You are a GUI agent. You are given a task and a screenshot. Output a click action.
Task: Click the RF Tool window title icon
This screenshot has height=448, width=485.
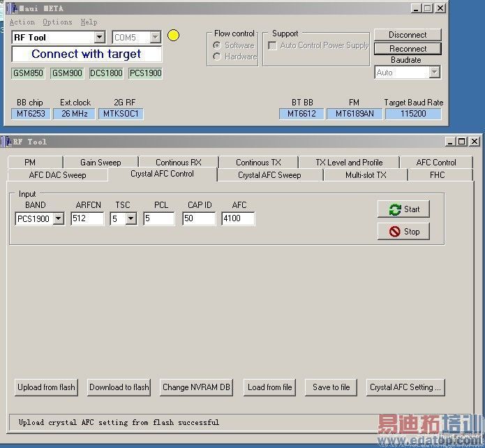[x=6, y=142]
